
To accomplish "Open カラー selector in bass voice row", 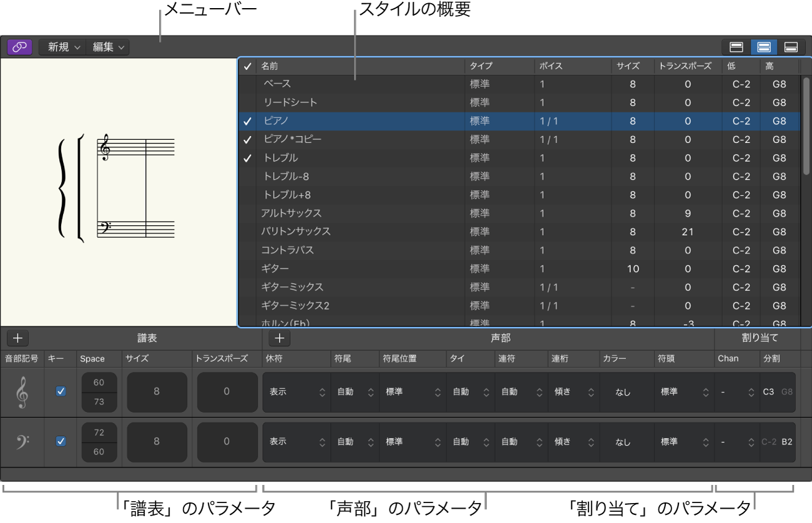I will coord(626,441).
